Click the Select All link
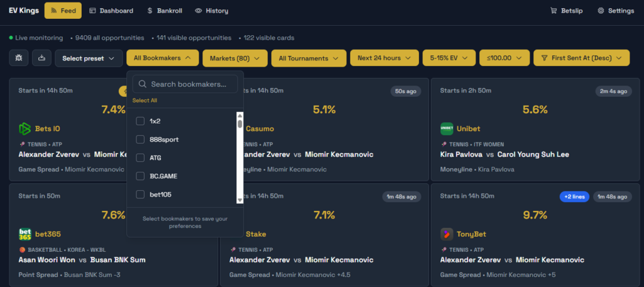 pyautogui.click(x=145, y=101)
